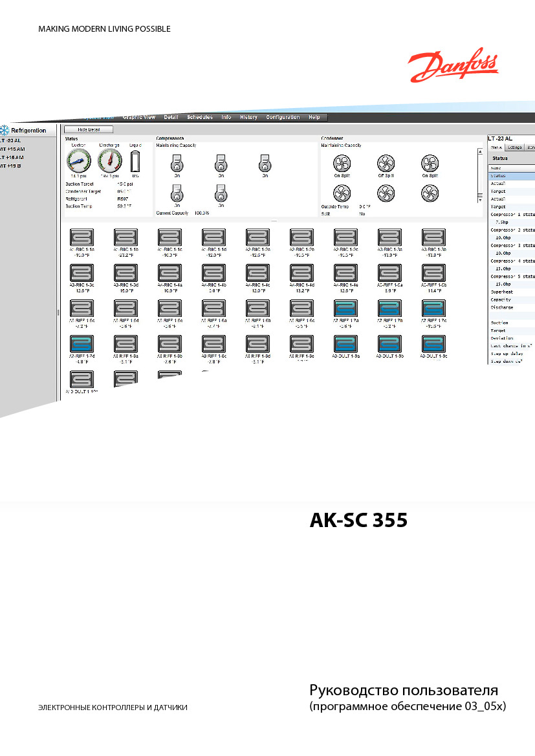Click the Refrigeration snowflake icon
Image resolution: width=535 pixels, height=756 pixels.
[5, 130]
